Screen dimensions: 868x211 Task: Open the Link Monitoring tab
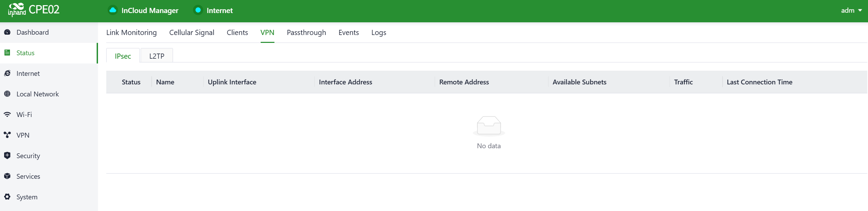pos(131,33)
